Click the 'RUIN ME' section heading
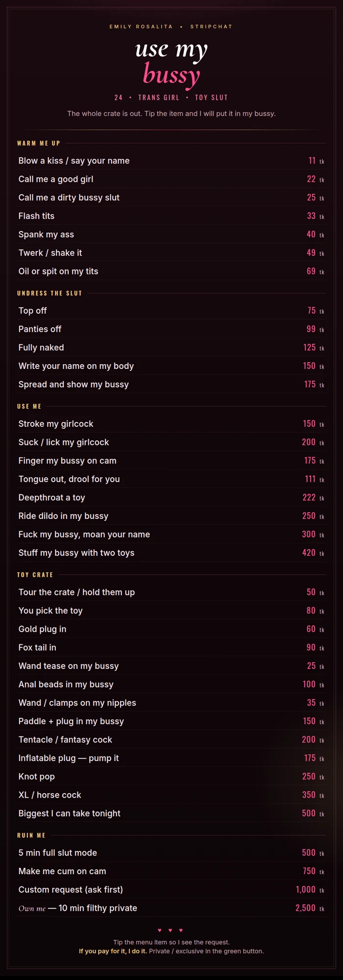Screen dimensions: 343x980 click(31, 835)
